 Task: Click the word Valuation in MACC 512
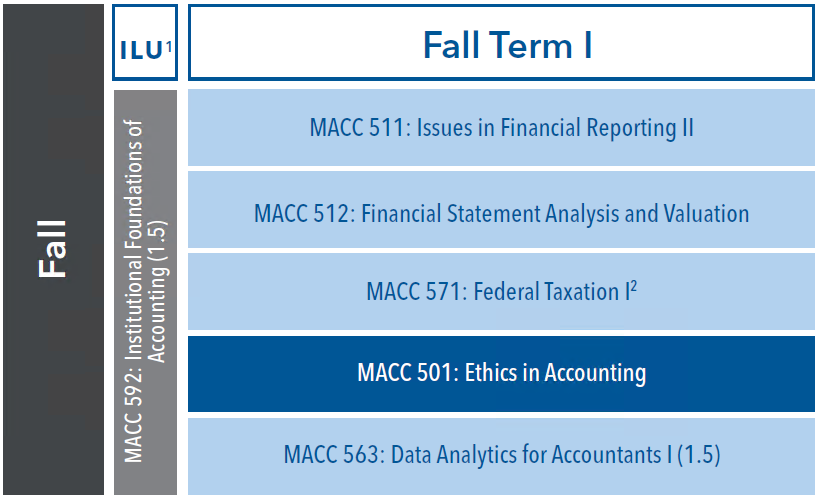[706, 213]
